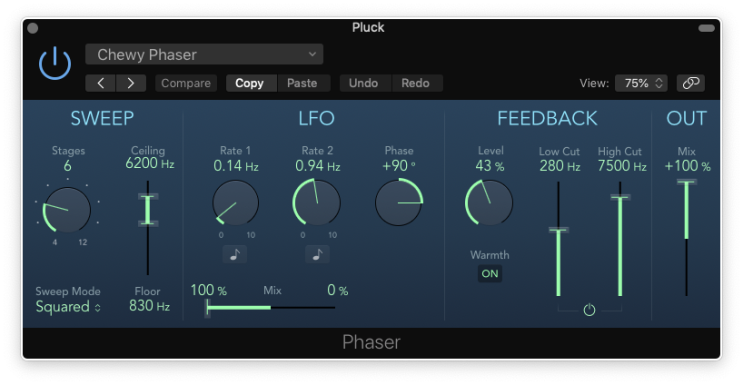
Task: Open the View 75% size menu
Action: coord(641,83)
